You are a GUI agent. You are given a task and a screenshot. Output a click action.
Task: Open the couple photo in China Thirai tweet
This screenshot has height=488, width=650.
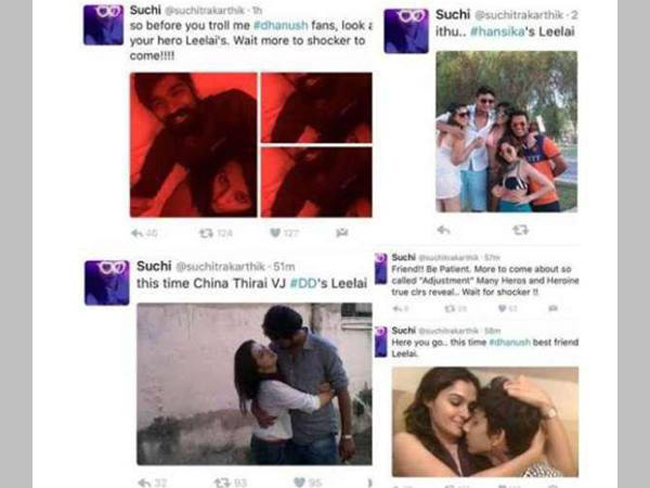tap(255, 384)
